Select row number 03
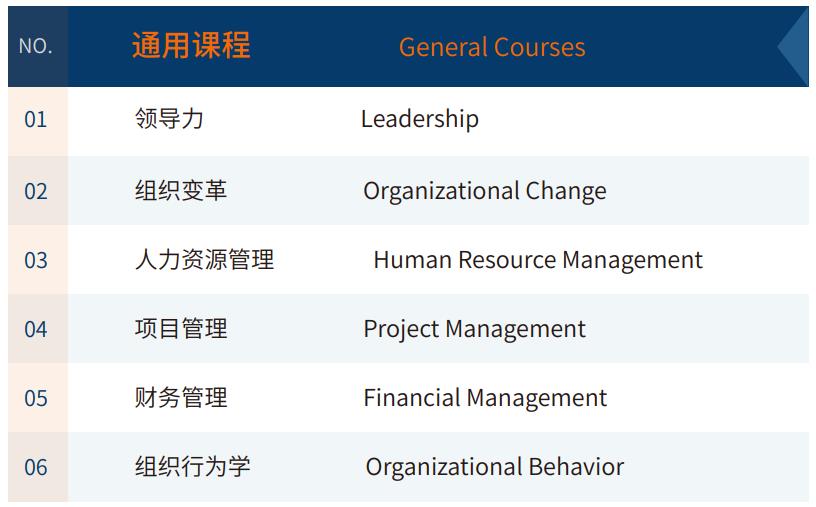The height and width of the screenshot is (507, 816). (35, 260)
